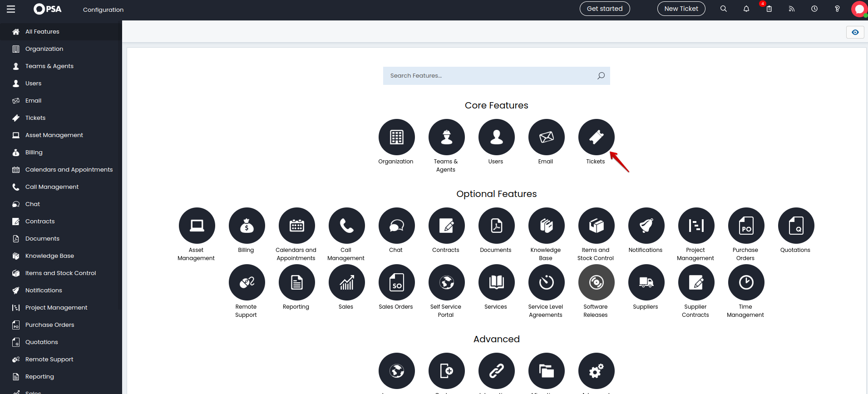Open the notifications bell in header
The image size is (868, 394).
746,9
